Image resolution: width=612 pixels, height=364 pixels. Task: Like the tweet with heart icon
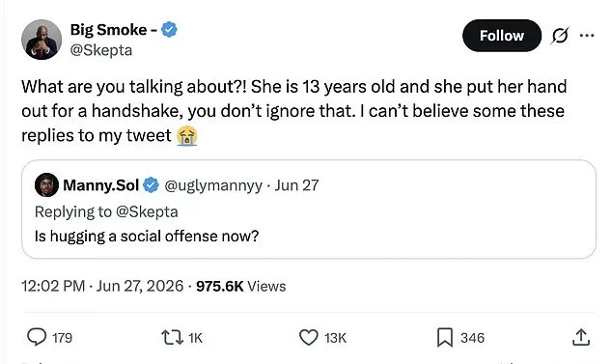308,337
